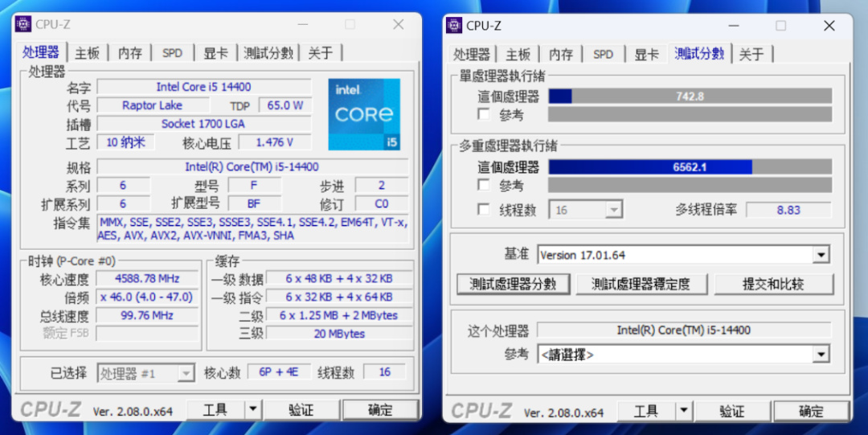Click TDP value 65.0 W

pyautogui.click(x=285, y=105)
